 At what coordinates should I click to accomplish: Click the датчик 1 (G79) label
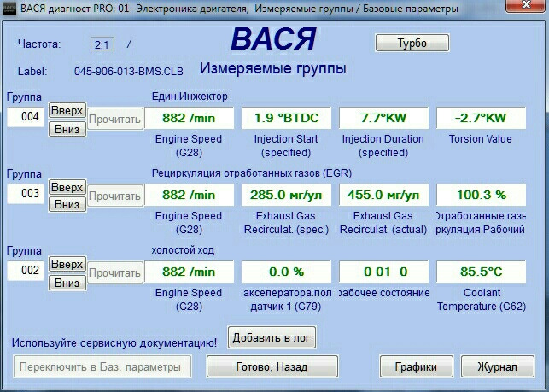point(286,307)
